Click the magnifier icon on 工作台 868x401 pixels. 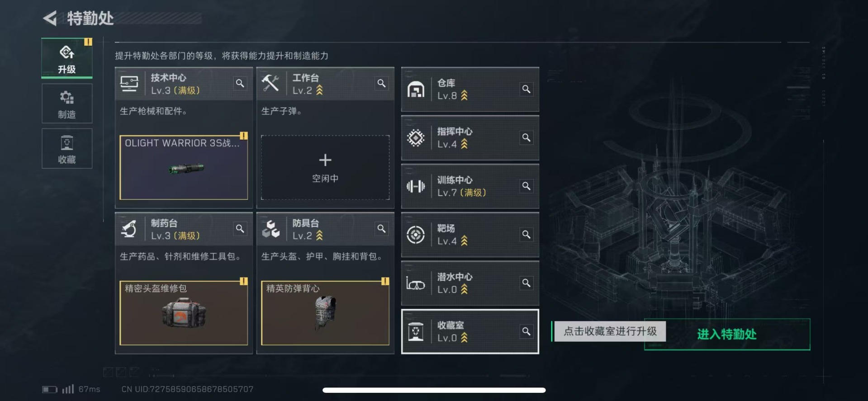[382, 83]
